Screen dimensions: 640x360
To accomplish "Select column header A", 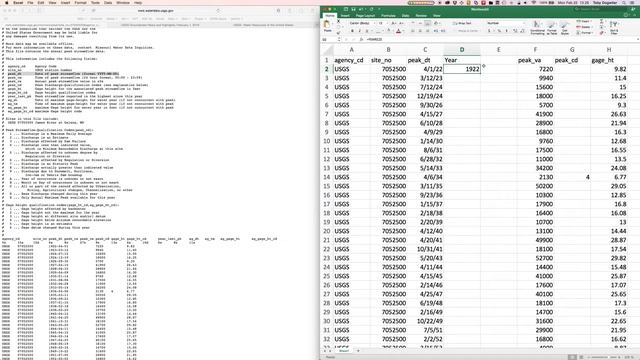I will [351, 50].
